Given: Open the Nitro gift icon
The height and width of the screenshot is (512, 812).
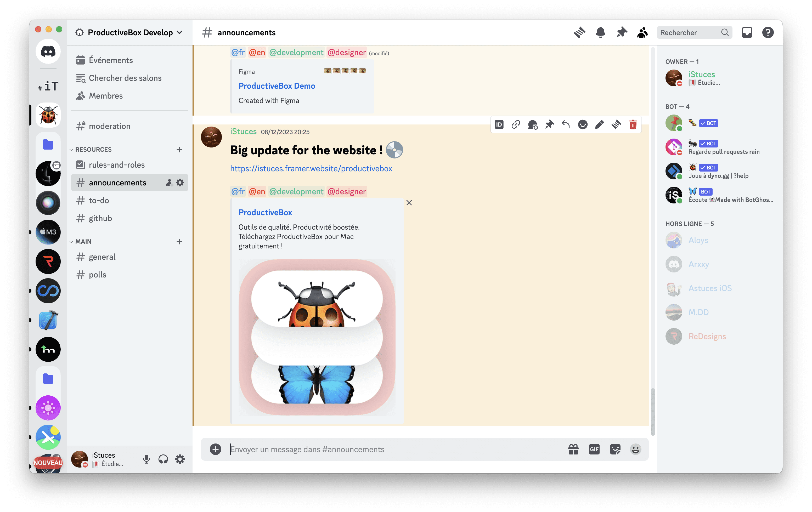Looking at the screenshot, I should [x=573, y=449].
